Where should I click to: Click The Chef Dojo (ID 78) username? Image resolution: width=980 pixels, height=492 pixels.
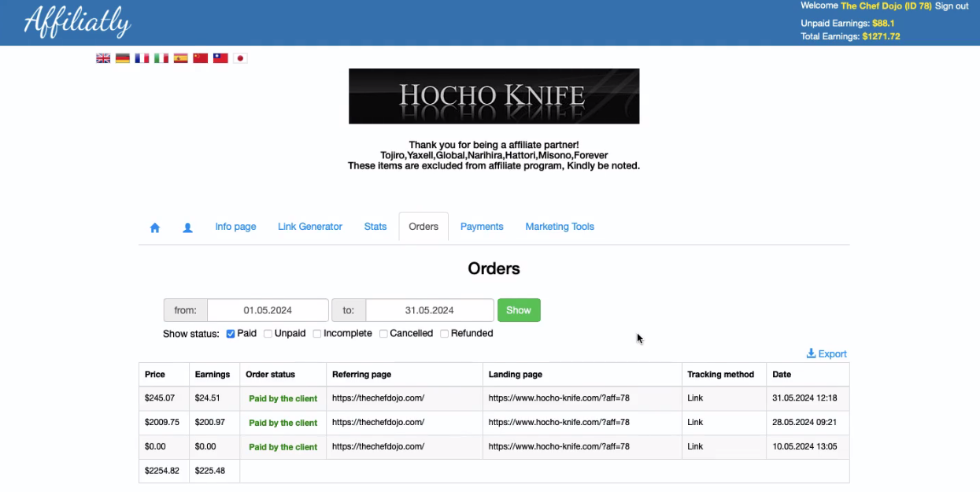pyautogui.click(x=886, y=6)
